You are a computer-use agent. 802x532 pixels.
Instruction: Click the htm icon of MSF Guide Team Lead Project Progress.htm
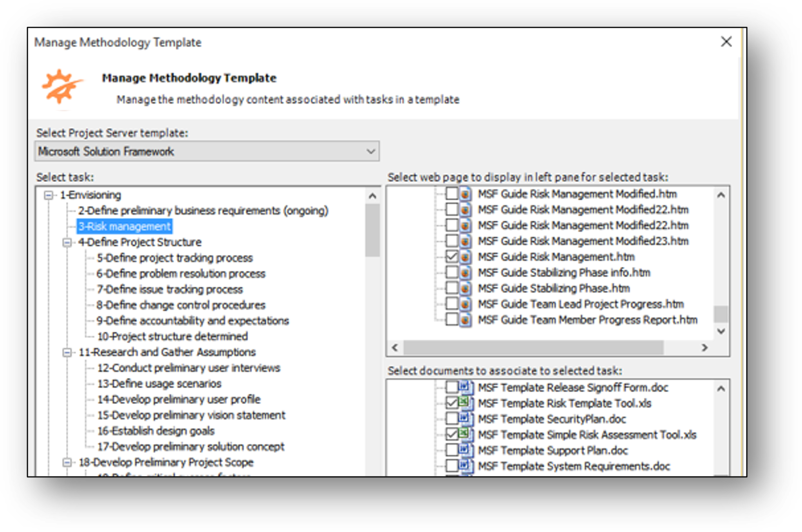pyautogui.click(x=465, y=304)
